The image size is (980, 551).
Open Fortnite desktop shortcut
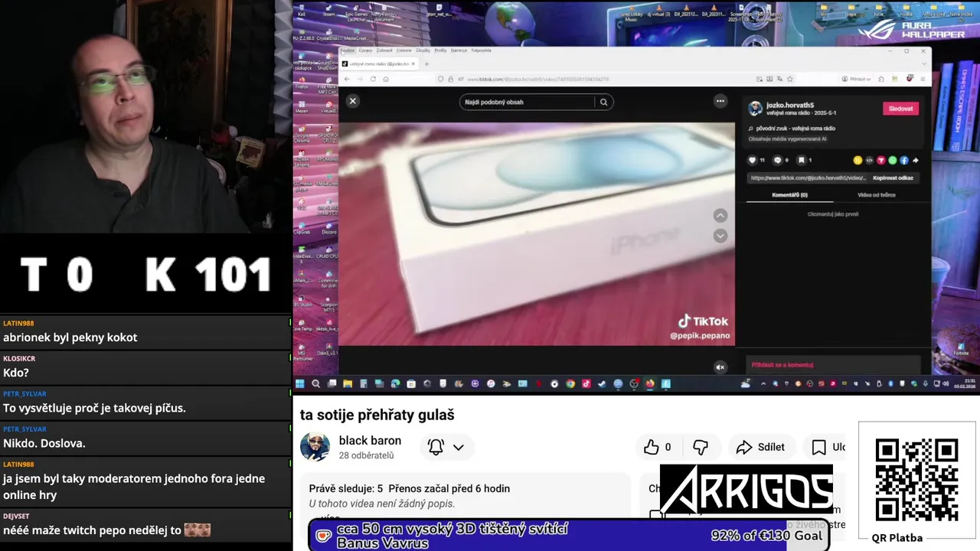click(x=961, y=348)
